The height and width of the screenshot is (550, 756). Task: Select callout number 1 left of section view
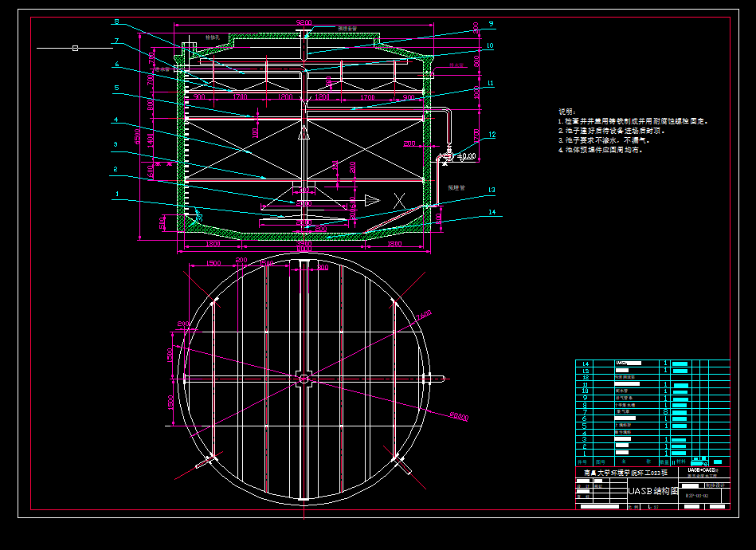pos(117,194)
